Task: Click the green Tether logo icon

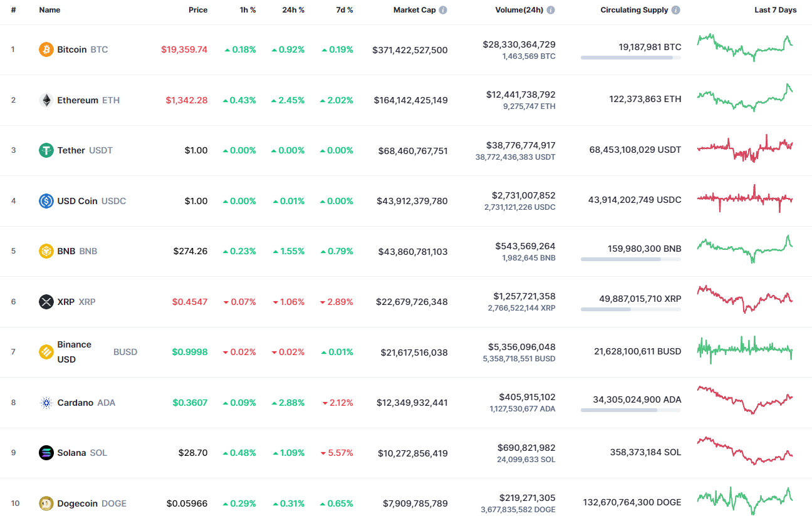Action: 46,150
